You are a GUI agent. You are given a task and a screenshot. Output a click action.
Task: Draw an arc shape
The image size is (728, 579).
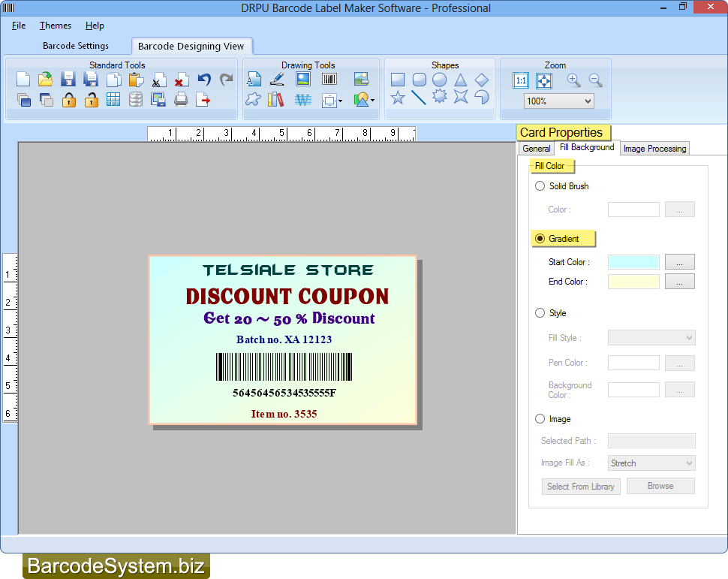pos(482,97)
